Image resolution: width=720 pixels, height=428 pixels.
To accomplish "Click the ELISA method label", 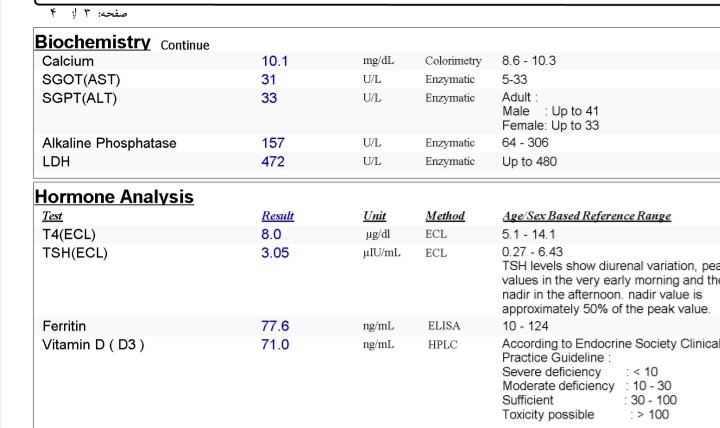I will (x=444, y=326).
